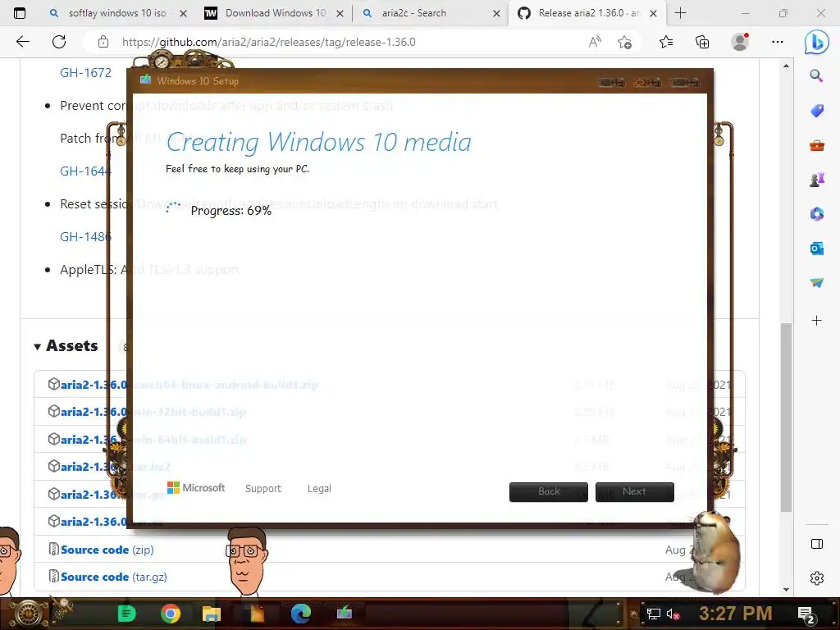Open the Read aloud icon
This screenshot has height=630, width=840.
click(595, 42)
